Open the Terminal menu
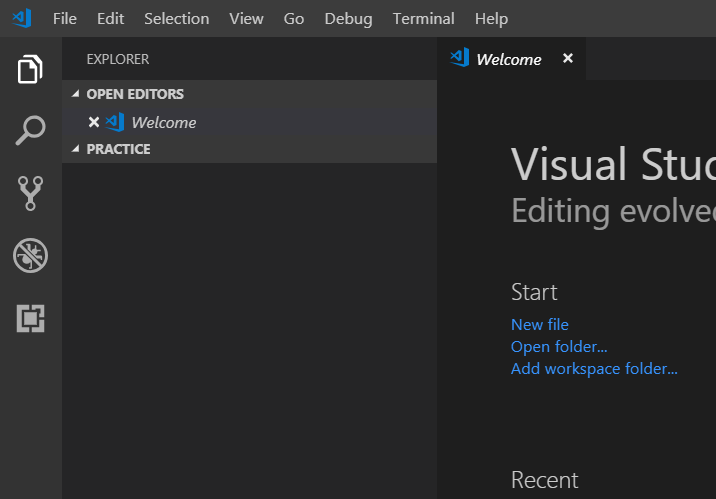 coord(424,19)
